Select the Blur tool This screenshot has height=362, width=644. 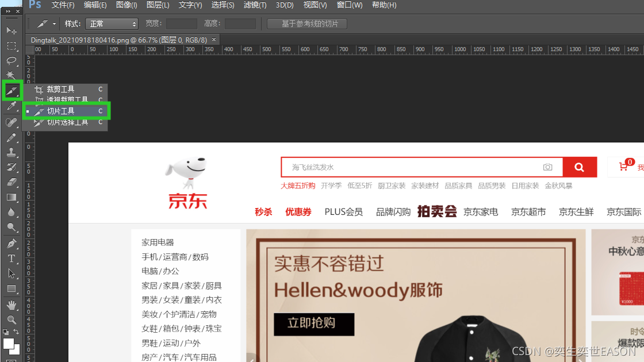[11, 212]
